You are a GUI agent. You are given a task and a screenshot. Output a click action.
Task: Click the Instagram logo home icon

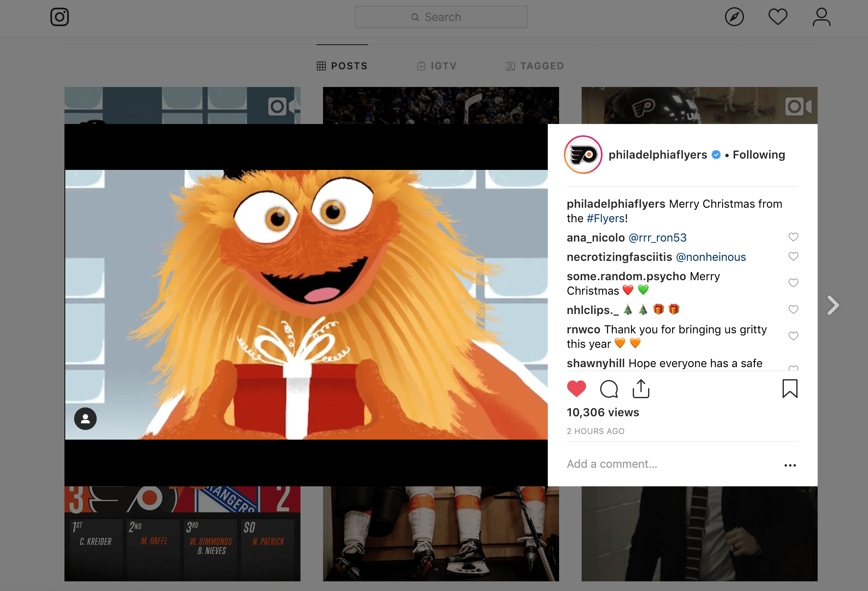(x=60, y=17)
